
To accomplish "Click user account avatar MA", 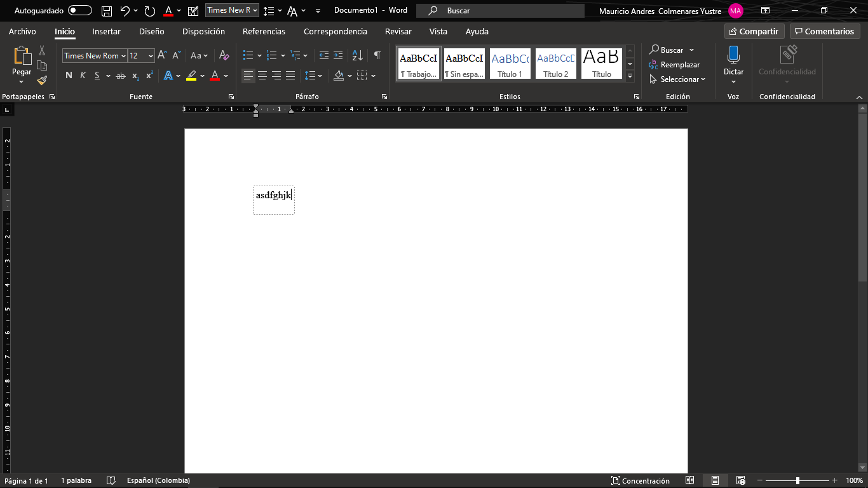I will pos(736,11).
